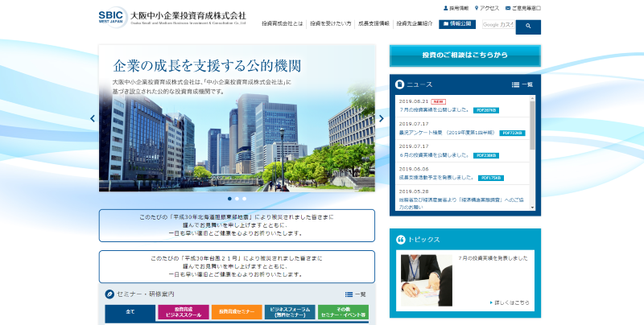This screenshot has height=325, width=644.
Task: Click the 情報公開 button
Action: coord(457,24)
